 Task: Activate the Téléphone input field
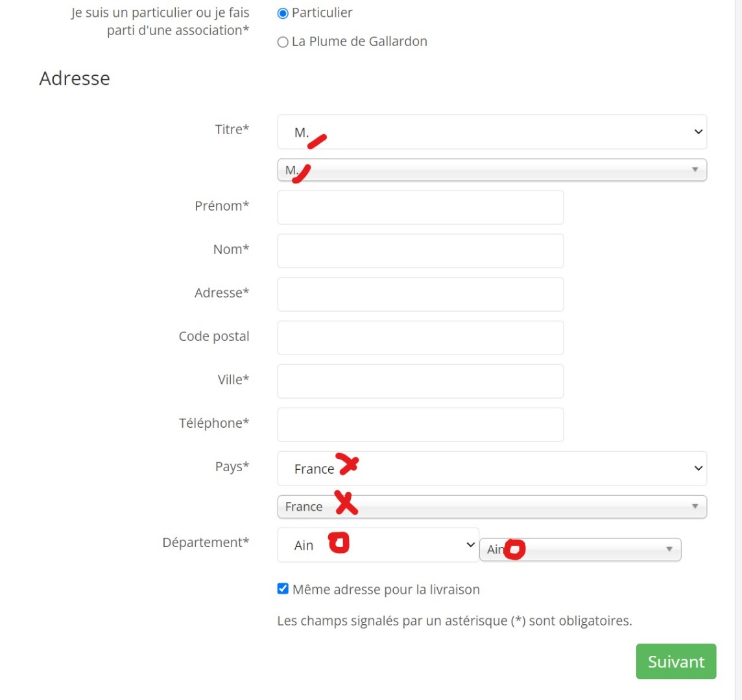point(420,425)
